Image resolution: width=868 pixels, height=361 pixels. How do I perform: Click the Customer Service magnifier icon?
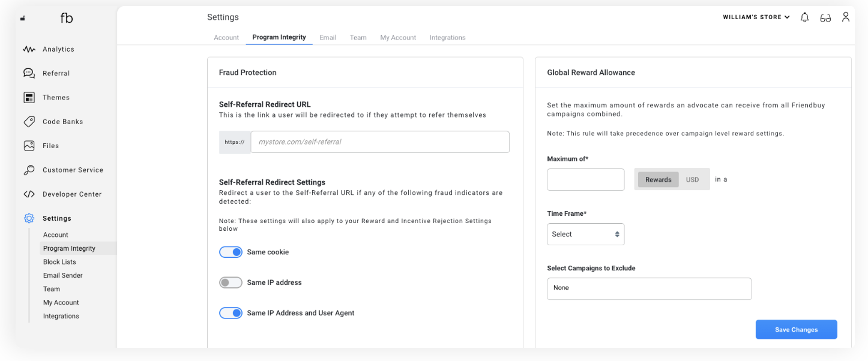29,170
